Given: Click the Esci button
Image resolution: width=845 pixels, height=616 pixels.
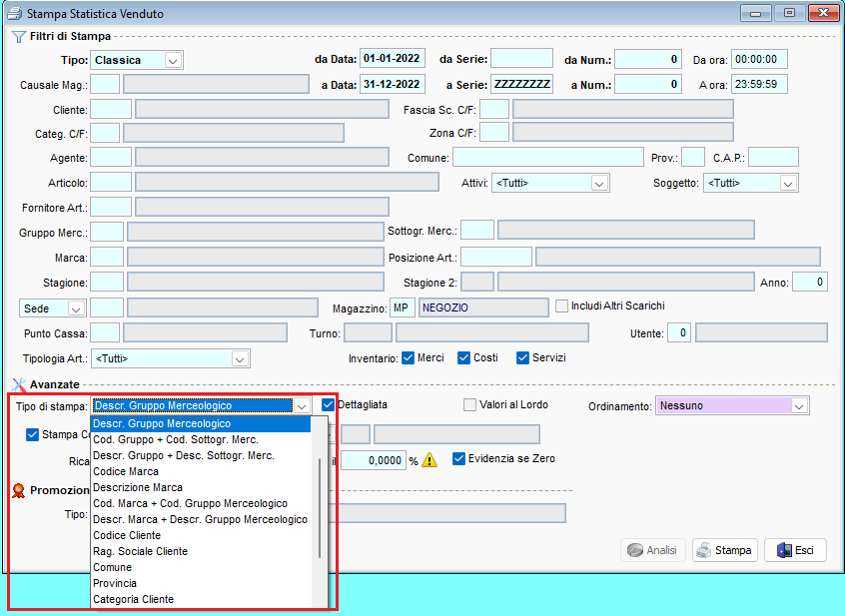Looking at the screenshot, I should coord(795,550).
